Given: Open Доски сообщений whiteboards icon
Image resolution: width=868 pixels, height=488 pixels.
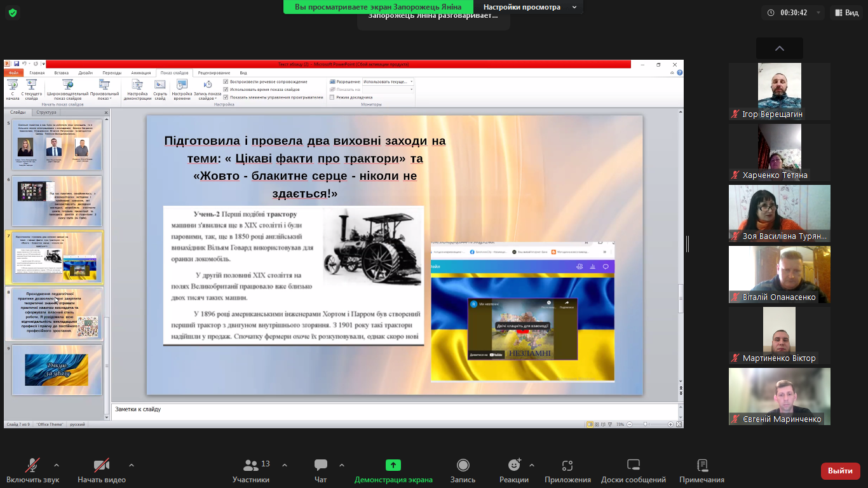Looking at the screenshot, I should (x=633, y=466).
